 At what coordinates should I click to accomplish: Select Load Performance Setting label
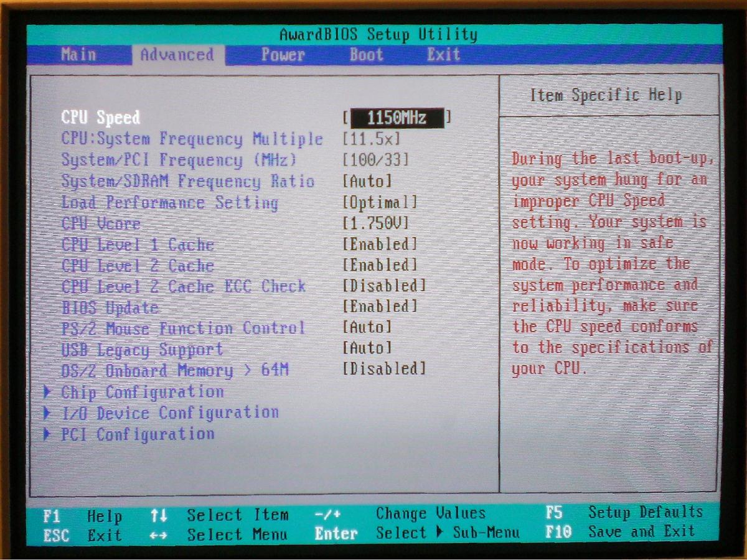pos(169,202)
